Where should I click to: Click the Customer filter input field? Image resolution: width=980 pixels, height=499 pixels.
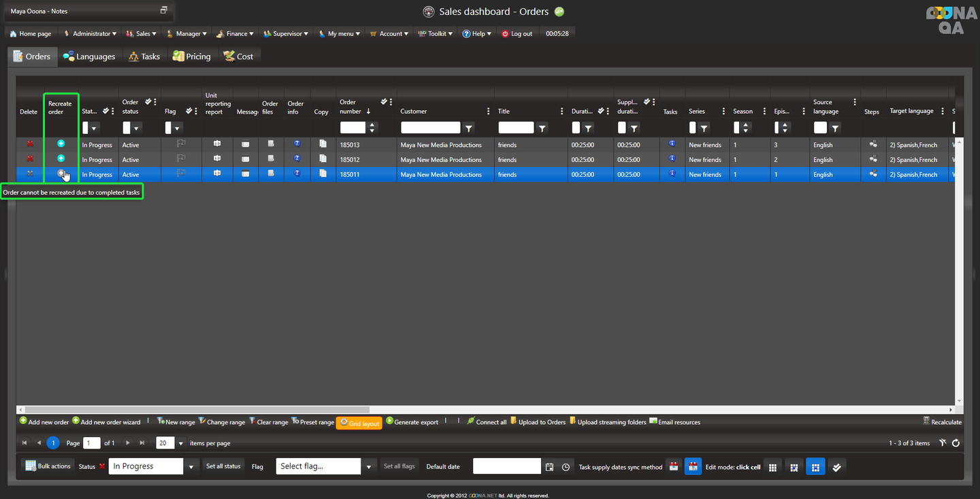pos(430,127)
